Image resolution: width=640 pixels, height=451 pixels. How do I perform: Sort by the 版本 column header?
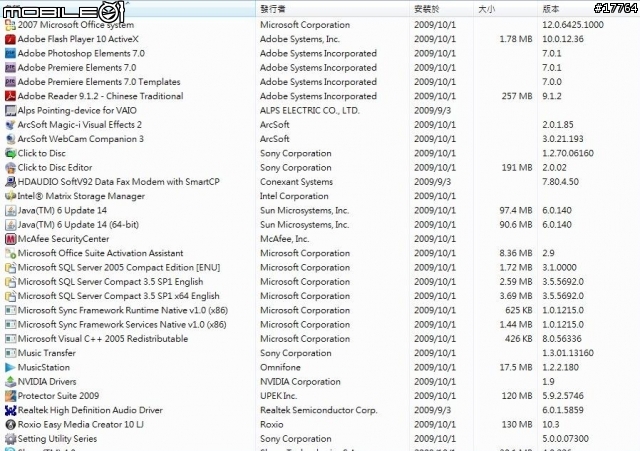pyautogui.click(x=589, y=9)
